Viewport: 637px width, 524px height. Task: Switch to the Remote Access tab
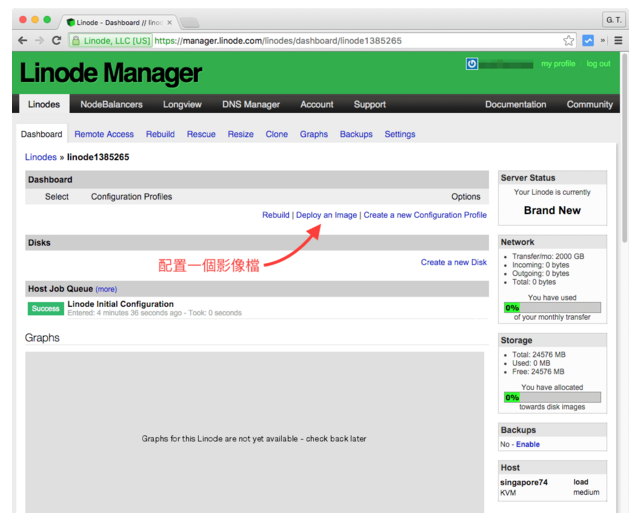[x=104, y=134]
